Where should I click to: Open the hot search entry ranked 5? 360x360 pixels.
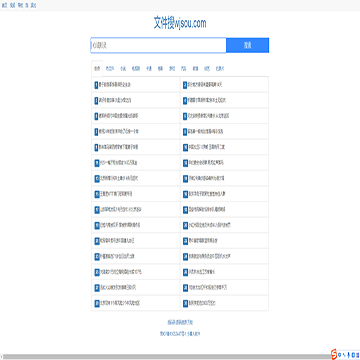tap(118, 116)
